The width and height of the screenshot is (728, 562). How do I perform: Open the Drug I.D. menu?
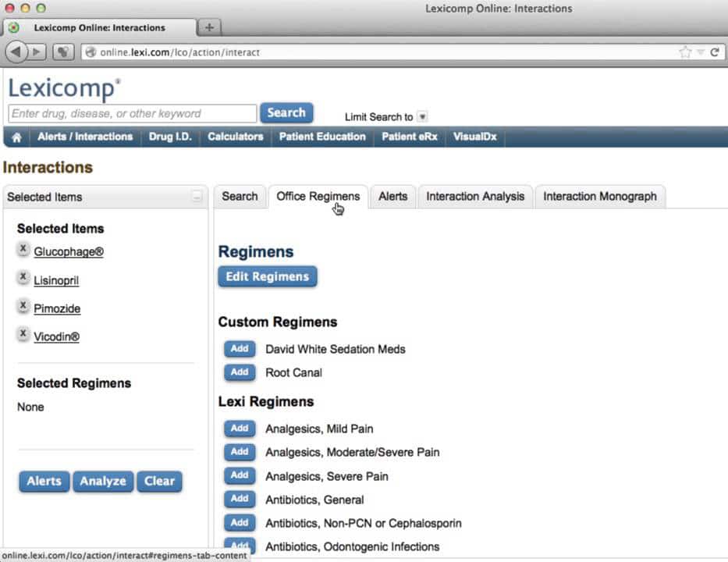(x=170, y=137)
